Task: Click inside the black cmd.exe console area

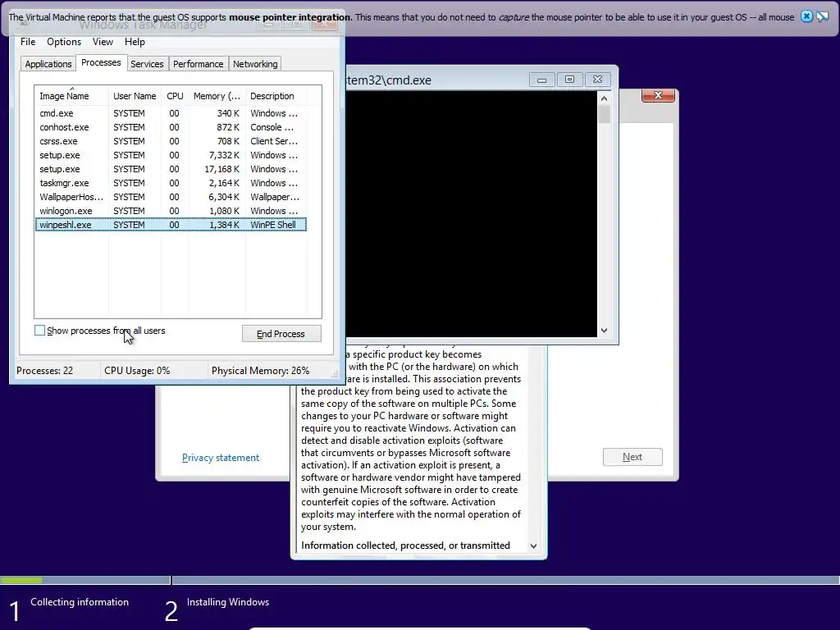Action: point(472,214)
